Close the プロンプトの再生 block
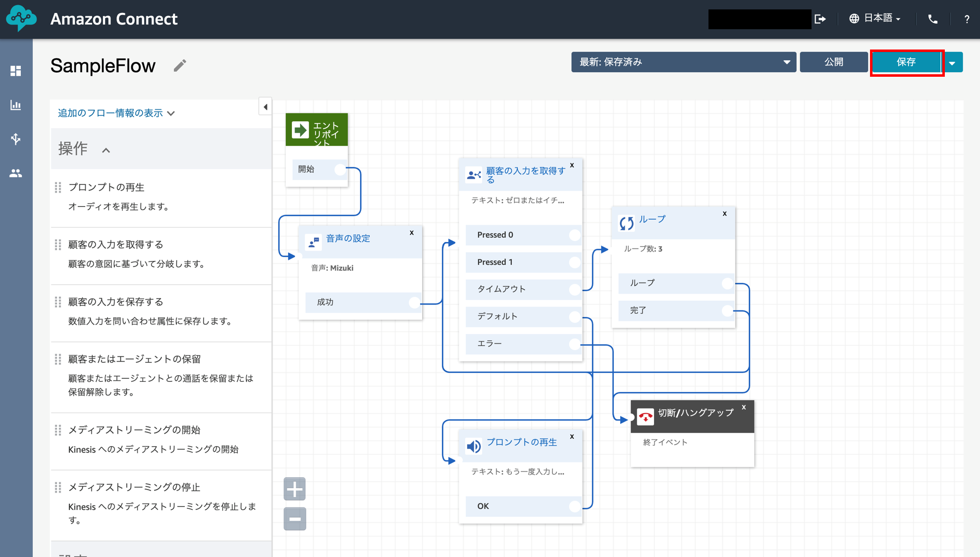980x557 pixels. (572, 437)
